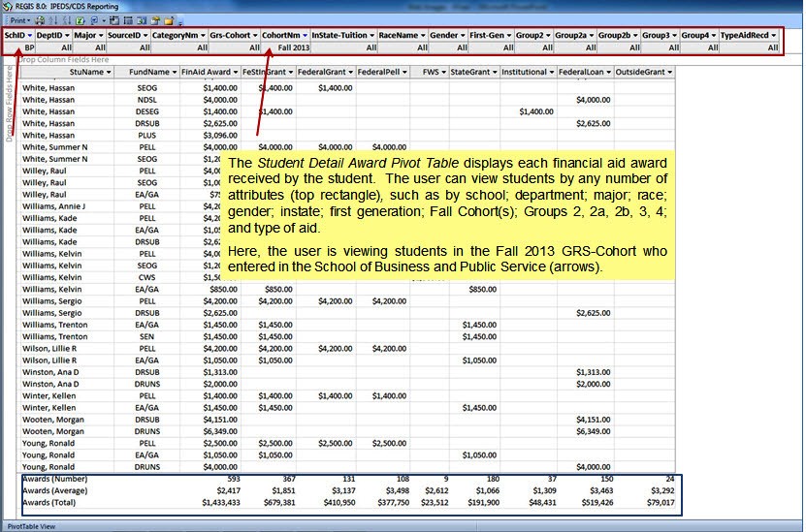Select the 'Wilson, Lillie R' PELL row name

coord(49,348)
